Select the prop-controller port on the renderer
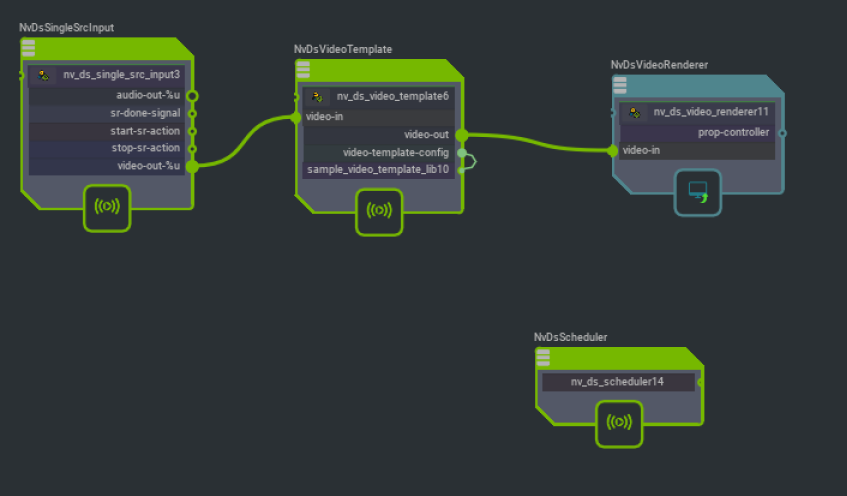The width and height of the screenshot is (847, 496). tap(782, 132)
